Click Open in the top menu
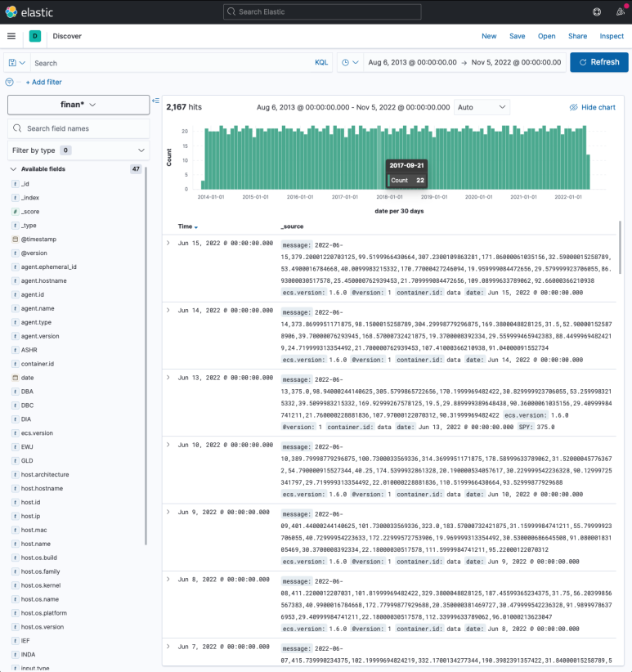This screenshot has width=632, height=672. pos(547,36)
